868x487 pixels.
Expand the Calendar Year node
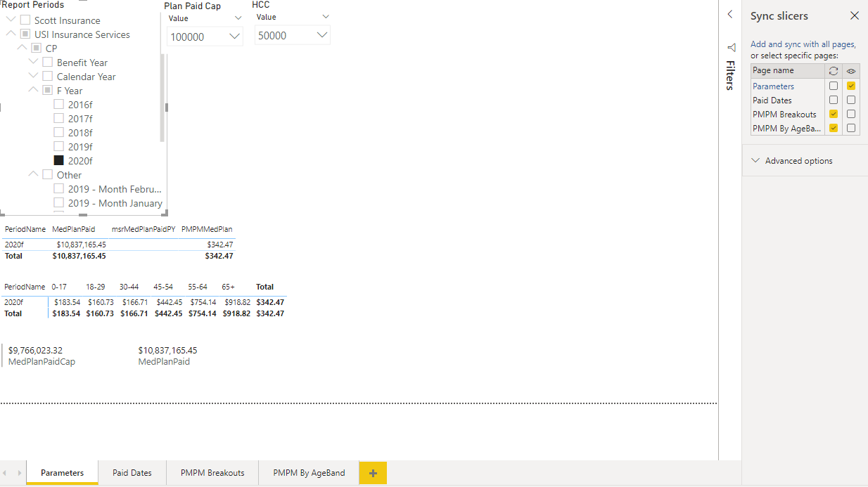[33, 76]
